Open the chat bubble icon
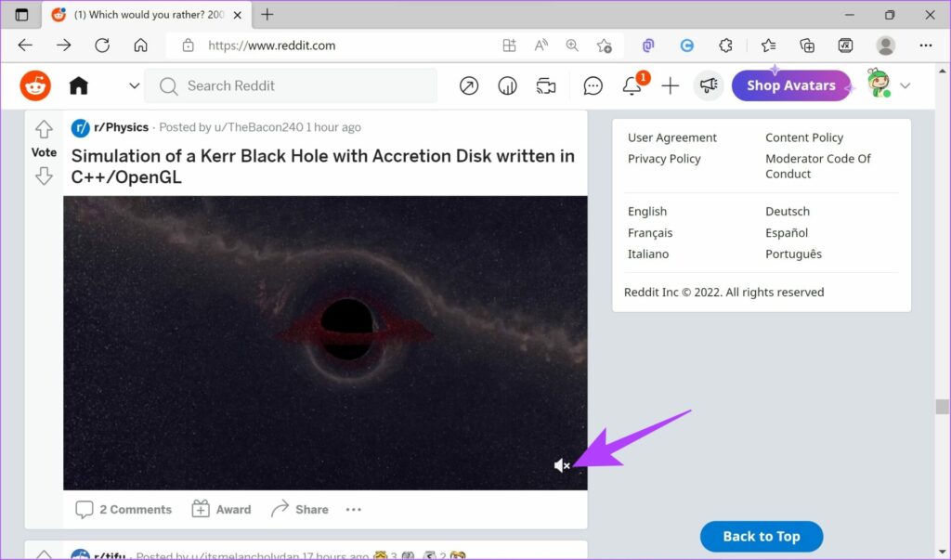951x560 pixels. coord(593,85)
